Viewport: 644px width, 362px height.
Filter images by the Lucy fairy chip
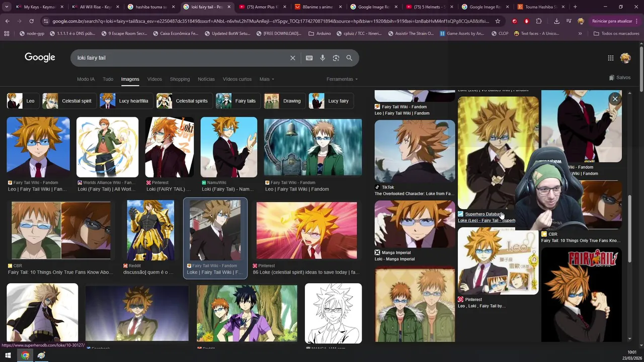[x=331, y=101]
